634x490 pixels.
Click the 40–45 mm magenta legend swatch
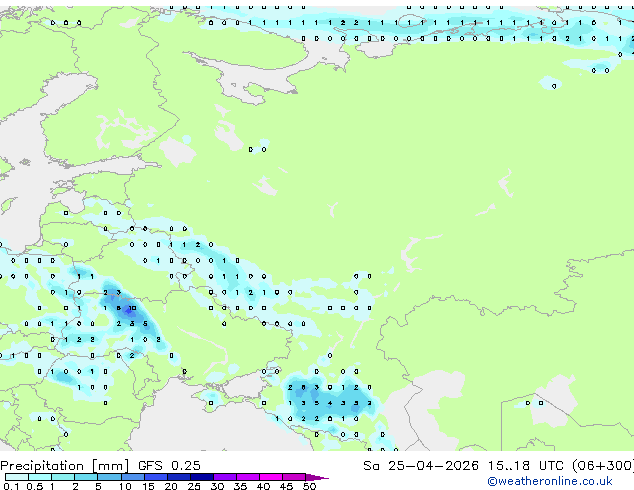click(271, 477)
